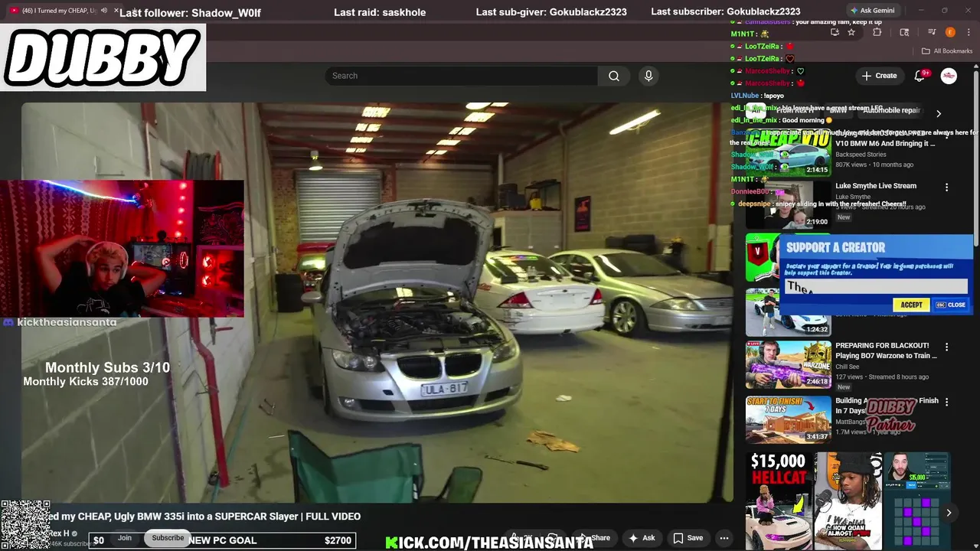Viewport: 980px width, 551px height.
Task: Open options for PREPARING FOR BLACKOUT video
Action: pyautogui.click(x=946, y=347)
